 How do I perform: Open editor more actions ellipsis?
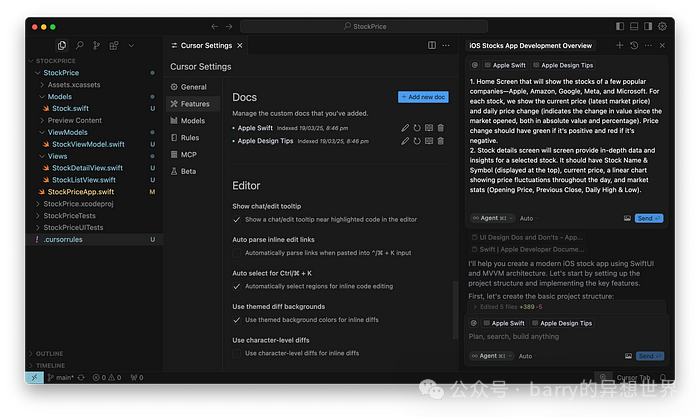446,45
